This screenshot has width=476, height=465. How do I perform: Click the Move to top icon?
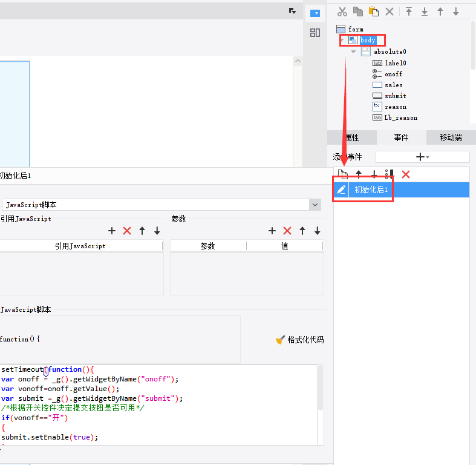pyautogui.click(x=409, y=12)
